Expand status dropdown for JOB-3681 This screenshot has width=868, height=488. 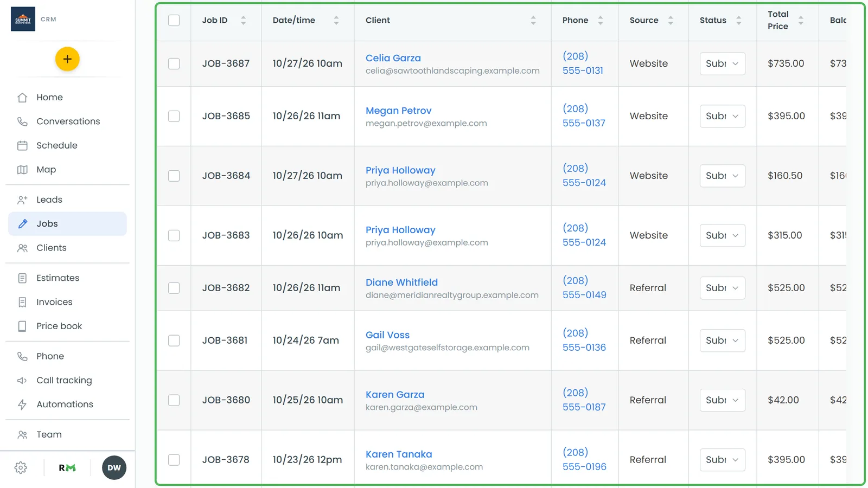(x=722, y=341)
